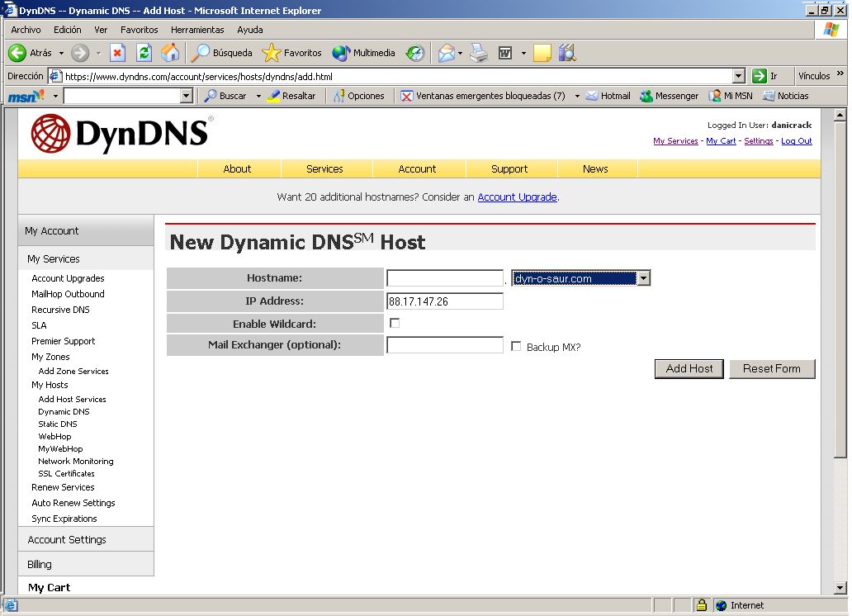Click in the Hostname text field

445,278
